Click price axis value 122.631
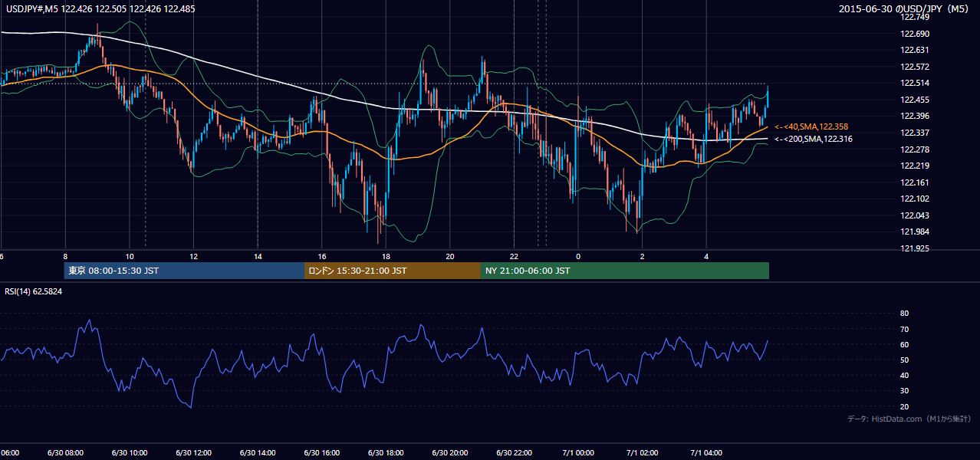 click(916, 50)
